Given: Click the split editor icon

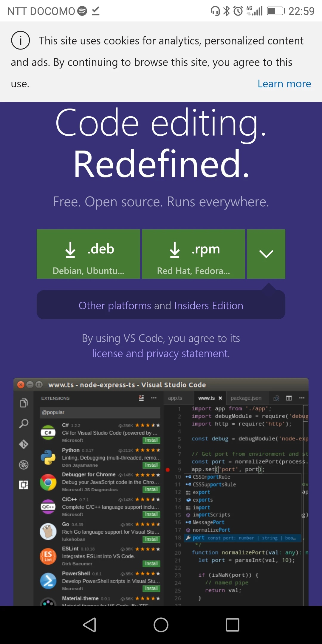Looking at the screenshot, I should 289,398.
